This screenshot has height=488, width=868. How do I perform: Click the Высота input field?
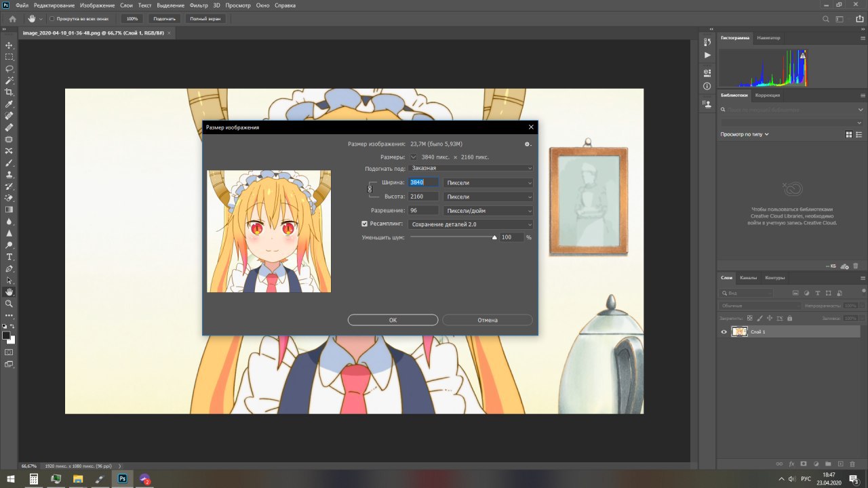424,197
